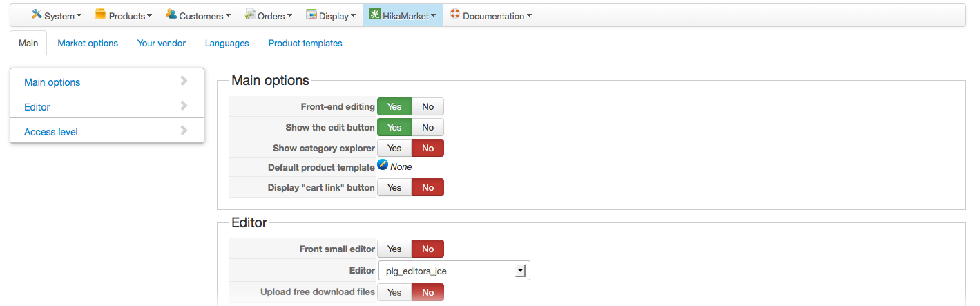Turn on Front small editor with Yes
Viewport: 980px width, 306px height.
pos(394,249)
